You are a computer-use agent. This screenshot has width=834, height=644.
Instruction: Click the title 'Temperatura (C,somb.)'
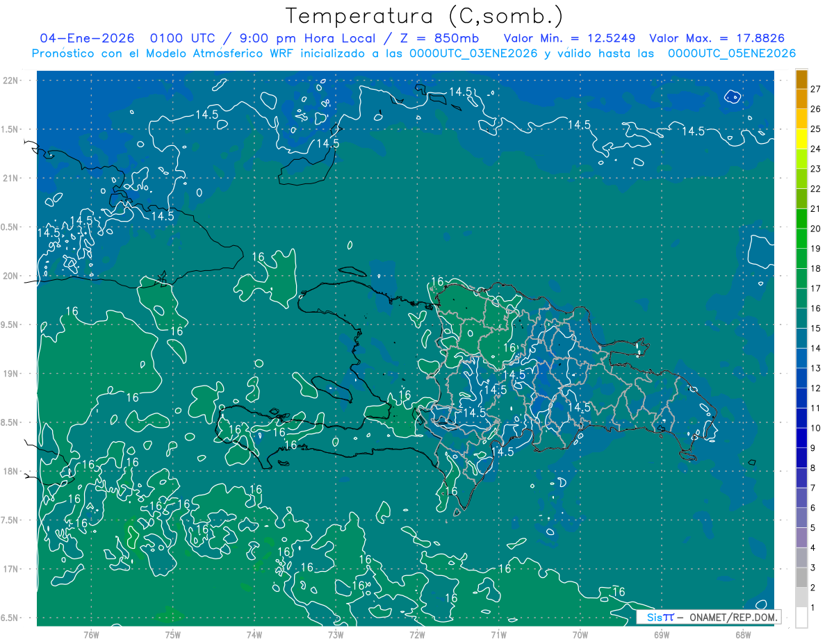click(x=424, y=15)
